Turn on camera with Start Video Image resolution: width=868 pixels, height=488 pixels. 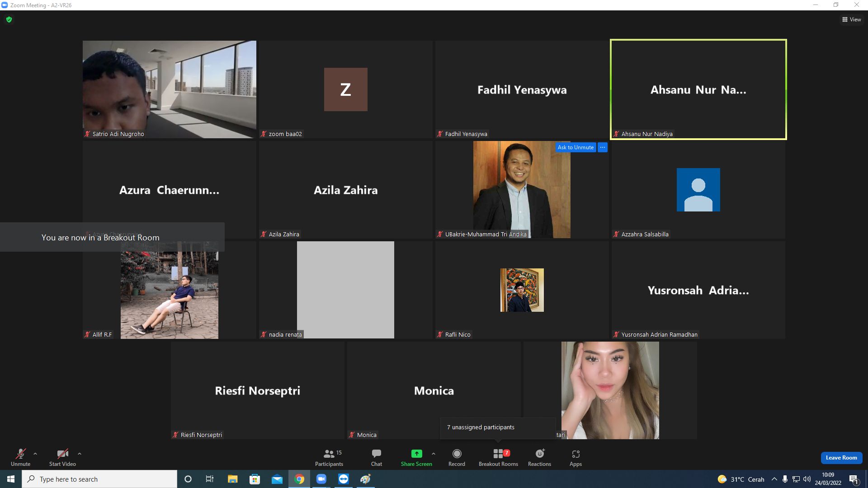pos(62,457)
